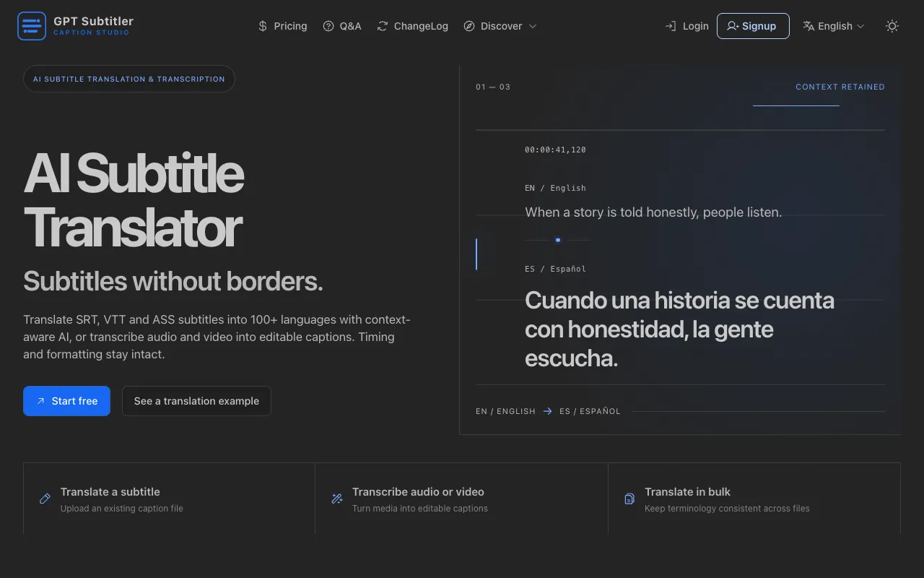Open the Translate a subtitle card

(169, 499)
